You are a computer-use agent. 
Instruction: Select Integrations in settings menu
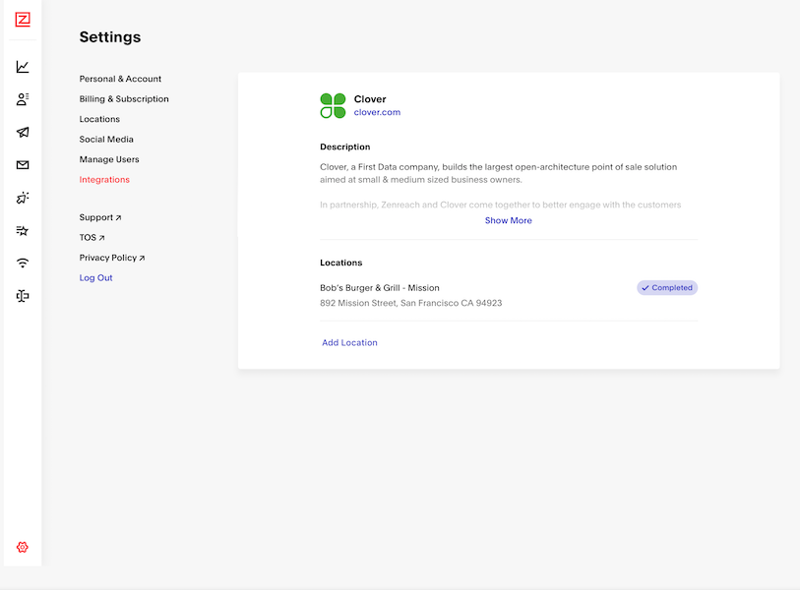coord(105,180)
